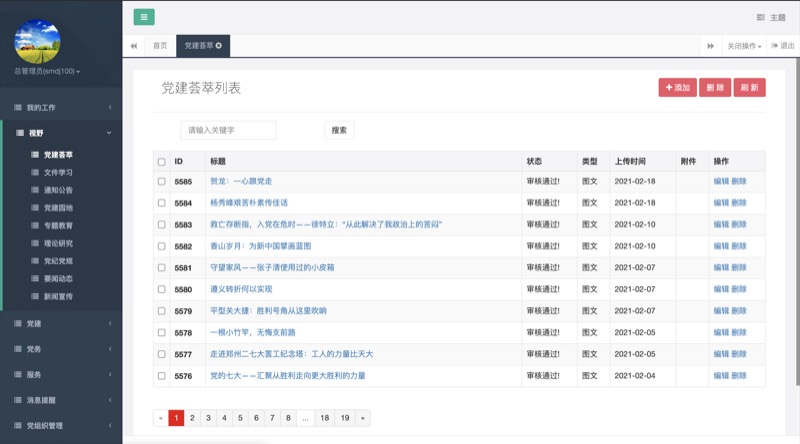Expand 消息提醒 menu via its chevron
Viewport: 800px width, 444px height.
tap(110, 400)
